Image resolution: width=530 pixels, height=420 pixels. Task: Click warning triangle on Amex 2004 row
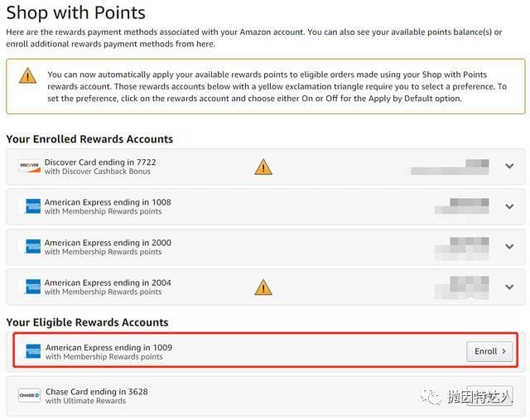coord(263,287)
